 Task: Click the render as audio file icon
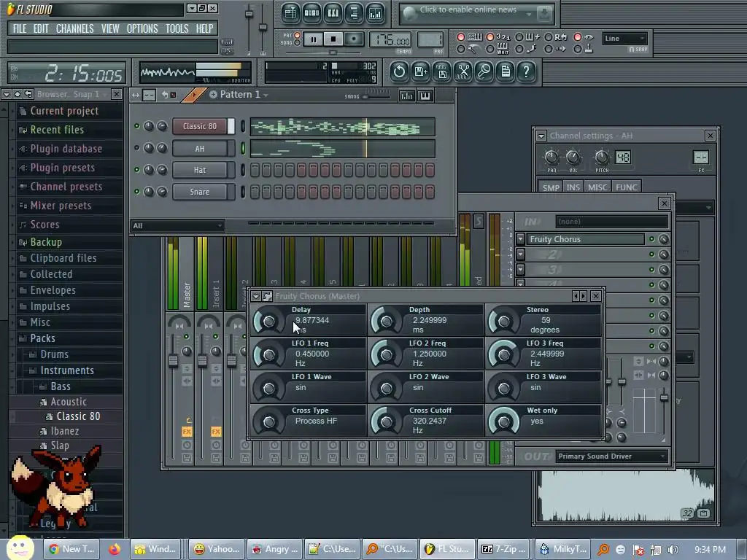442,72
